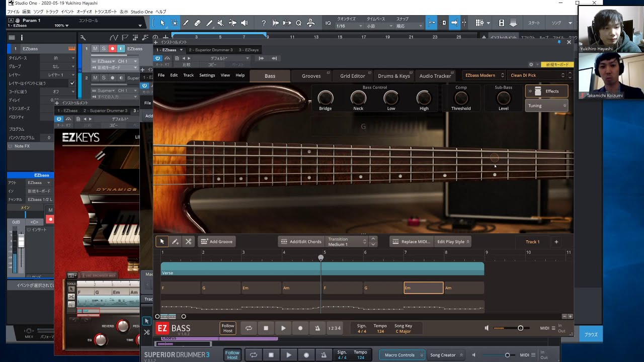Viewport: 644px width, 362px height.
Task: Click the IQ input quantize icon
Action: [328, 23]
